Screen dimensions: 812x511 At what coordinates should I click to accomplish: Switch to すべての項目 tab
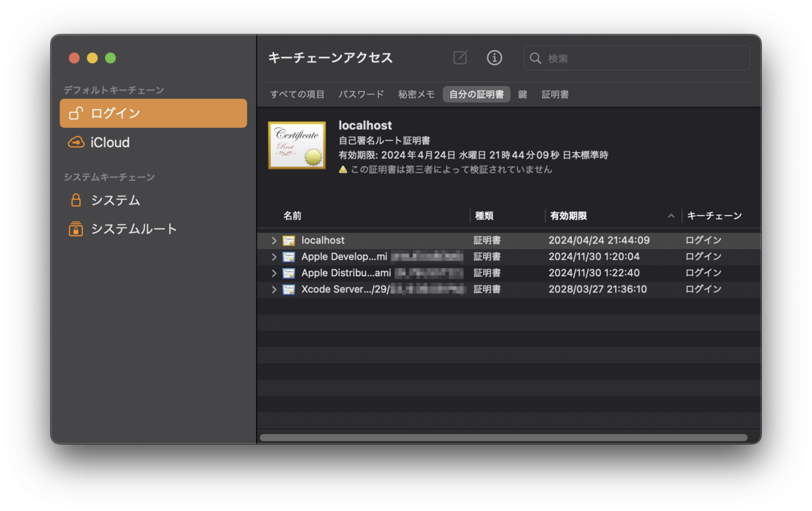point(297,94)
